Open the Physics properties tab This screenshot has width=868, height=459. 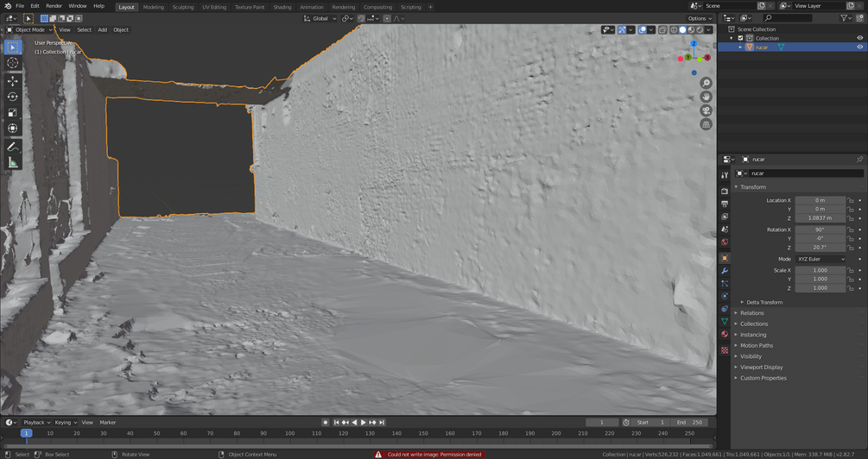[725, 296]
